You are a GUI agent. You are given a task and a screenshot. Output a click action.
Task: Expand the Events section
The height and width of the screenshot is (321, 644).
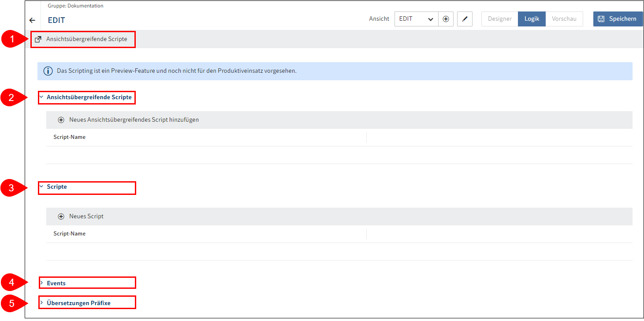[41, 283]
